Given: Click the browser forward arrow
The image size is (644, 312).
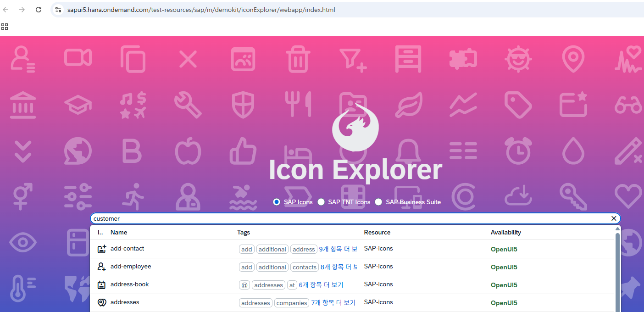Looking at the screenshot, I should click(x=22, y=10).
